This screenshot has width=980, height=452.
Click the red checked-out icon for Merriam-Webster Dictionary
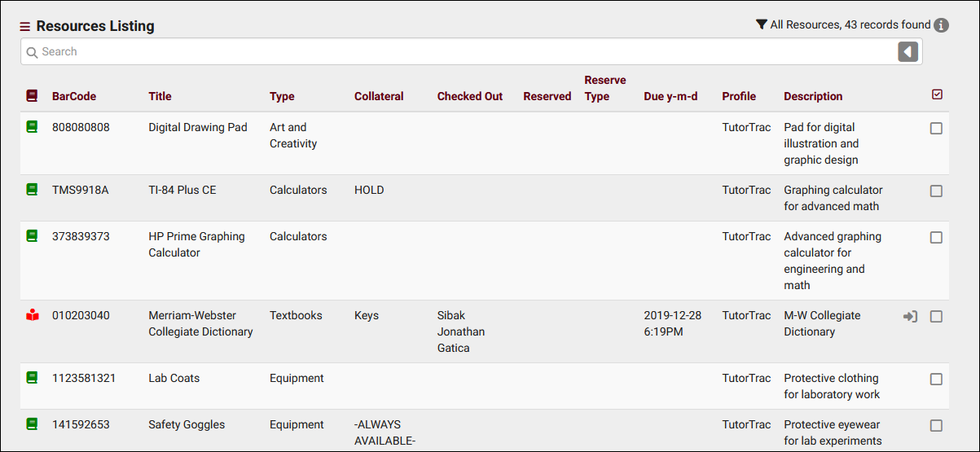coord(32,315)
